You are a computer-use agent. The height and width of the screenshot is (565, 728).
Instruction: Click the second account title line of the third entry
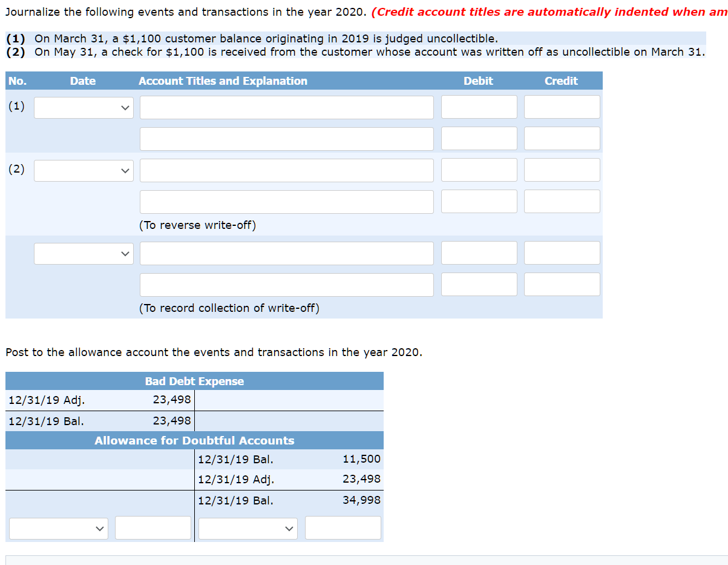point(286,284)
